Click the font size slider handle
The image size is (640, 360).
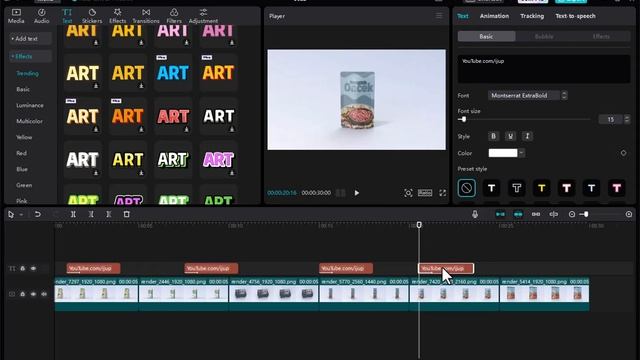tap(464, 119)
